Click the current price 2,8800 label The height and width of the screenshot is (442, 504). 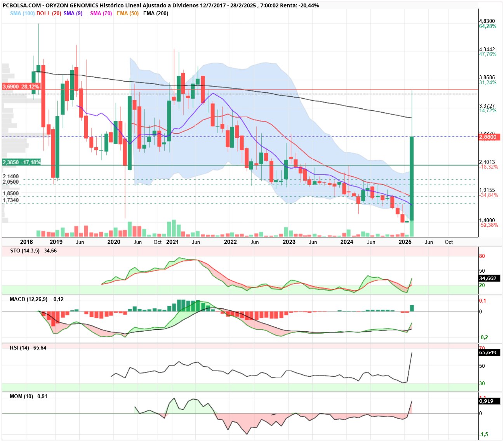coord(489,137)
